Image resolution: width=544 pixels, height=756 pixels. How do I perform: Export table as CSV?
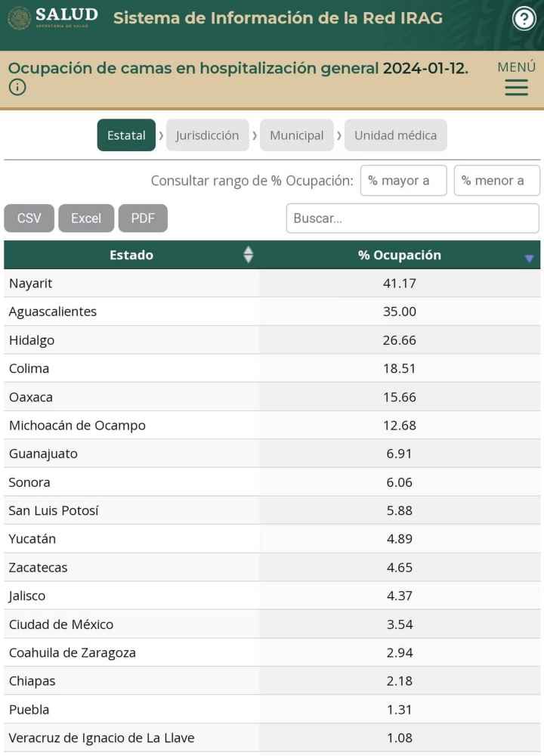[x=29, y=218]
